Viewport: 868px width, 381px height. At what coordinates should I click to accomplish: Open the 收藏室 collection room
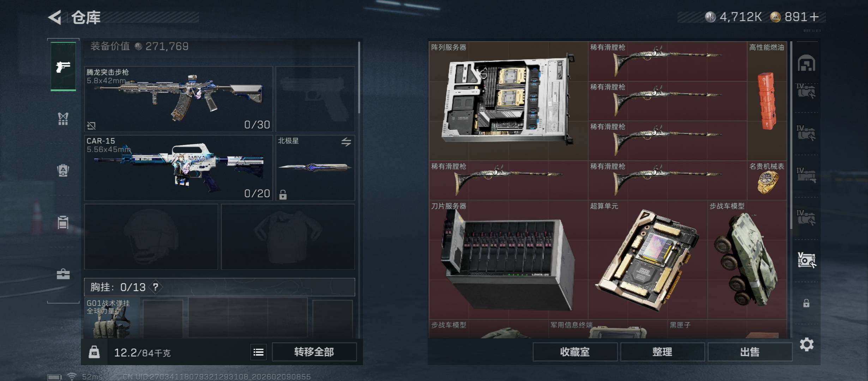click(x=575, y=352)
